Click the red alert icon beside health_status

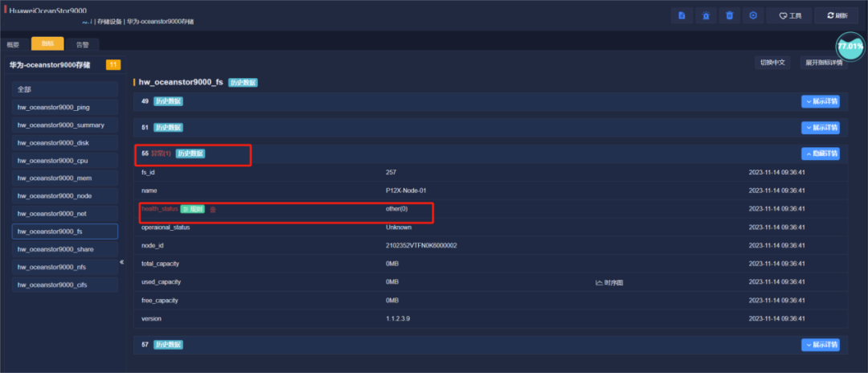coord(212,209)
